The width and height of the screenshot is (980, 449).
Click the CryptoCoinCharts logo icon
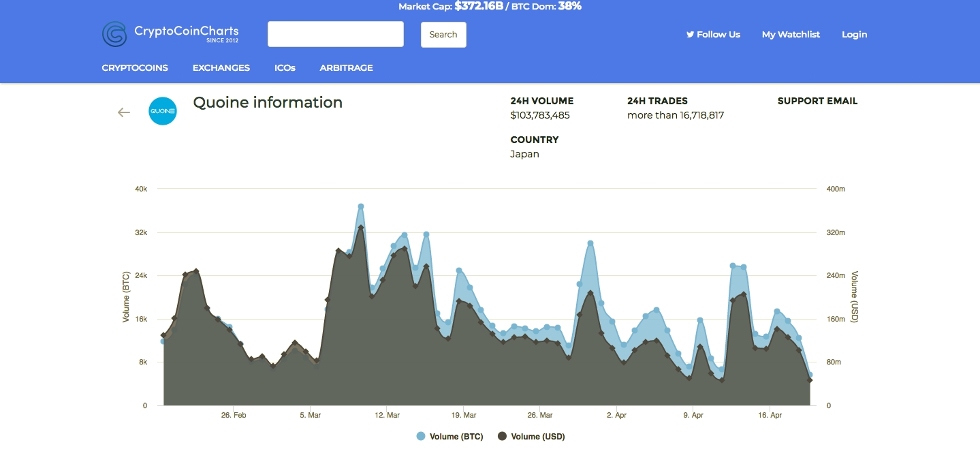point(114,34)
